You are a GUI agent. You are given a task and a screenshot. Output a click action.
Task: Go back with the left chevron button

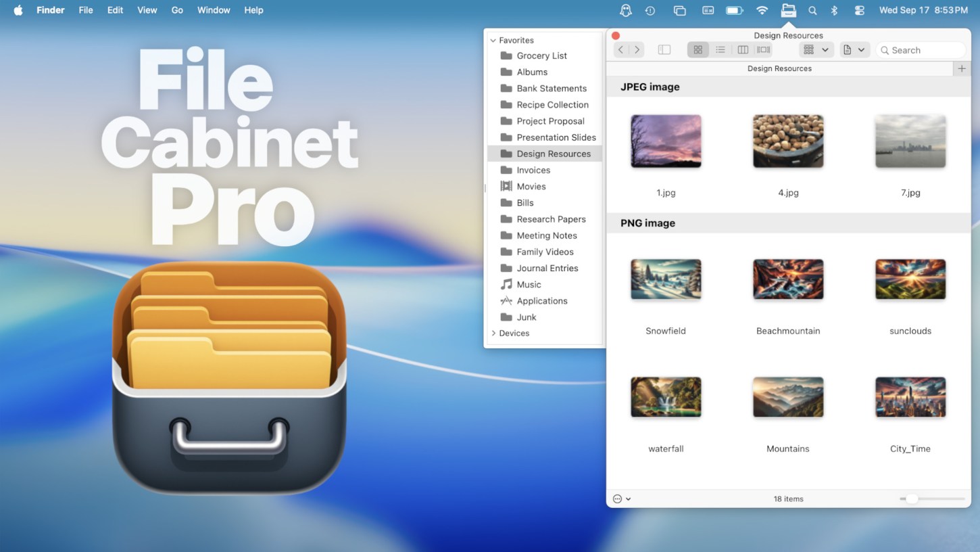coord(621,49)
